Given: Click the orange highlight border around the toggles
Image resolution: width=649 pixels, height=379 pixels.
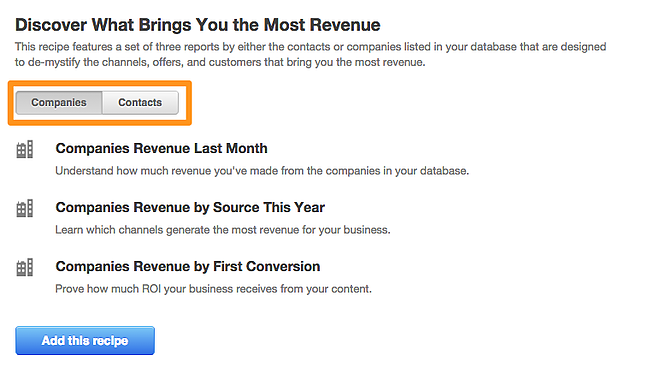Looking at the screenshot, I should click(100, 83).
